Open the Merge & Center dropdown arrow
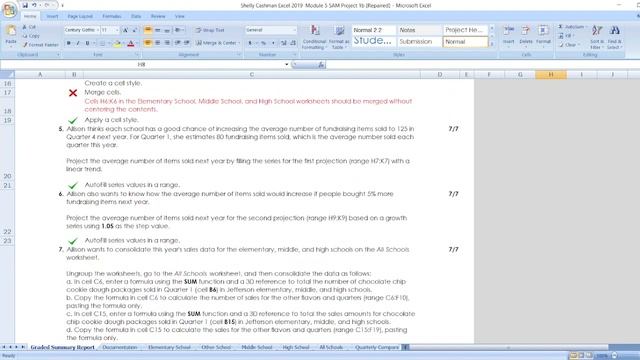Viewport: 640px width, 360px height. click(239, 43)
